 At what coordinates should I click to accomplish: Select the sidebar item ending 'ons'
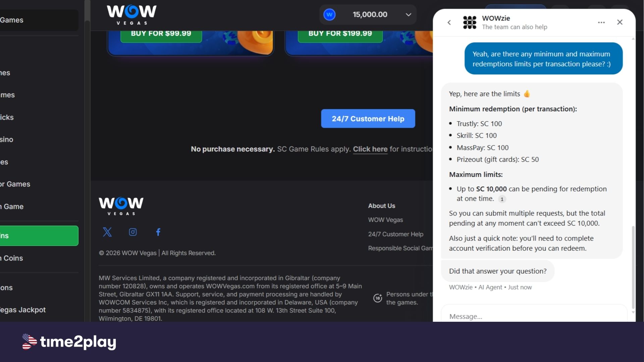[39, 288]
